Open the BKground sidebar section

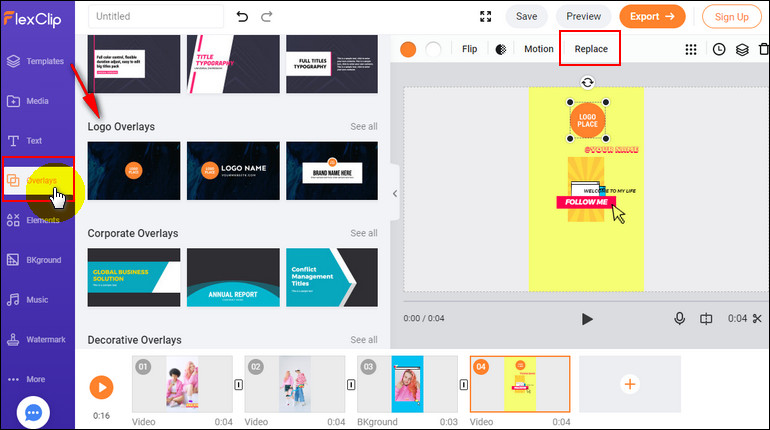[34, 260]
